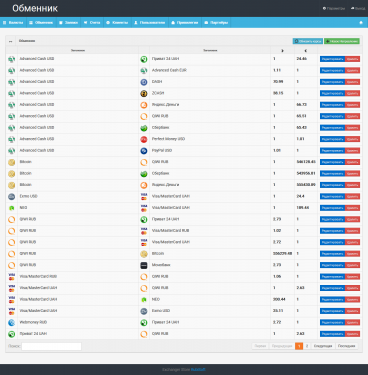Open the Счета menu item
The width and height of the screenshot is (368, 375).
click(x=92, y=23)
